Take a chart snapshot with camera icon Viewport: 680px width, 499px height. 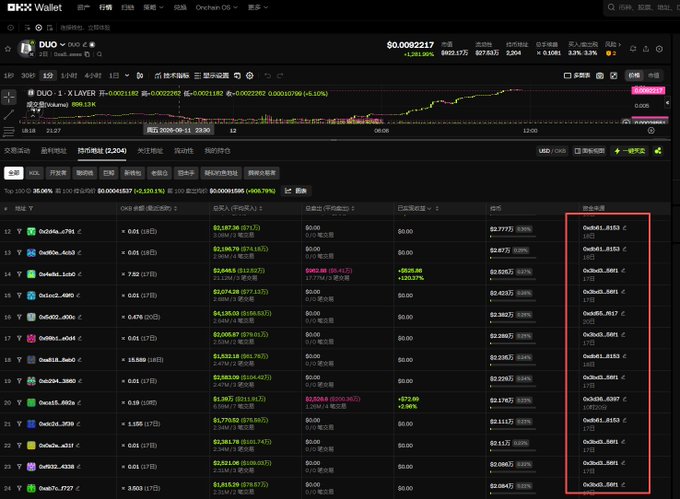click(x=600, y=75)
